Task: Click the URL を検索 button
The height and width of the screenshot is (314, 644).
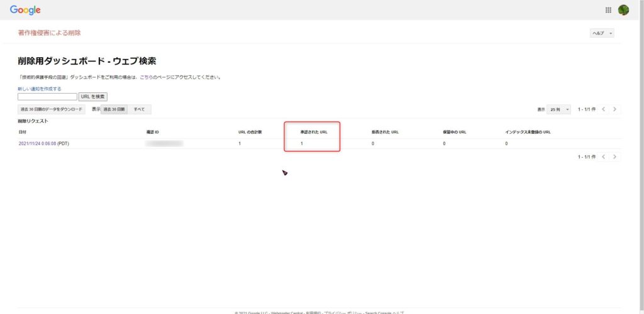Action: [93, 97]
